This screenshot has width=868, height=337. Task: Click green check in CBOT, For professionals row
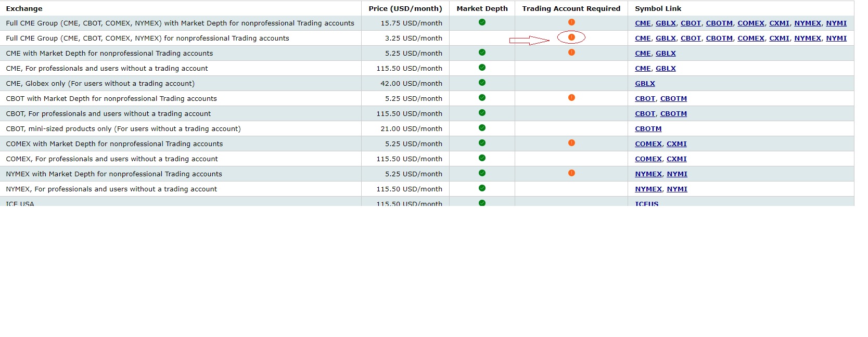click(x=482, y=113)
